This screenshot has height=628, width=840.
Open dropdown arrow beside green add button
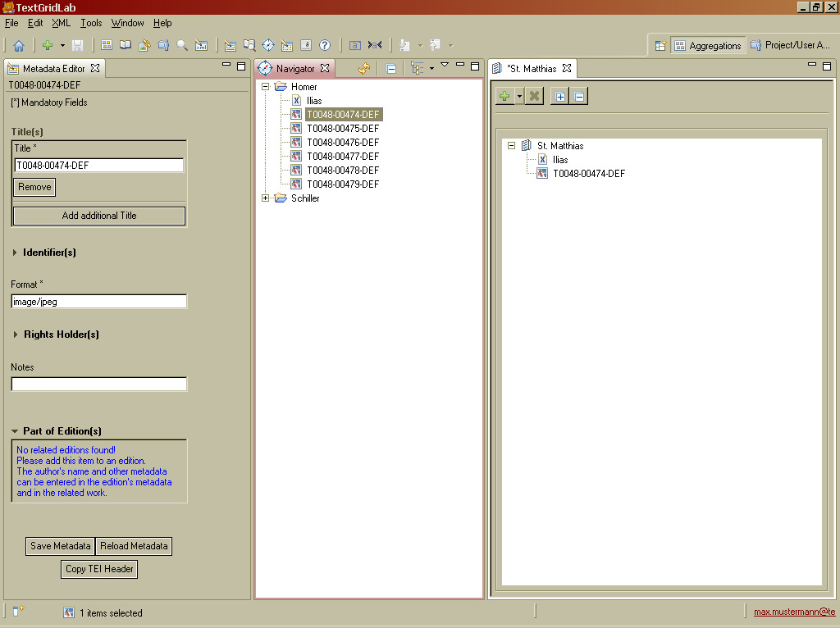519,97
